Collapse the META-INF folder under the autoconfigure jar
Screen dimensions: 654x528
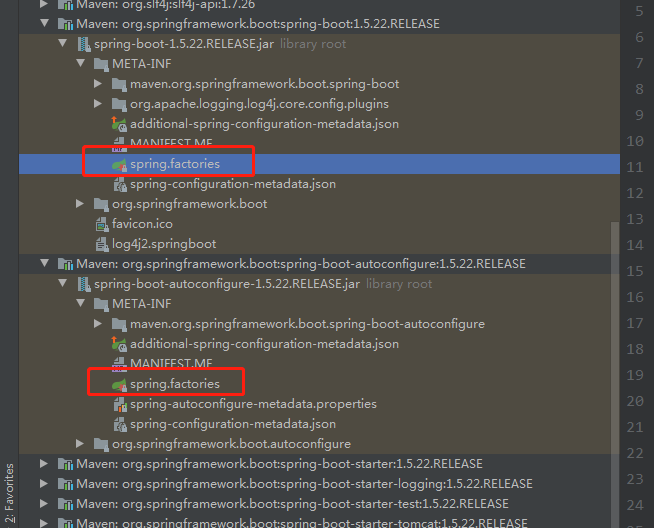tap(80, 303)
